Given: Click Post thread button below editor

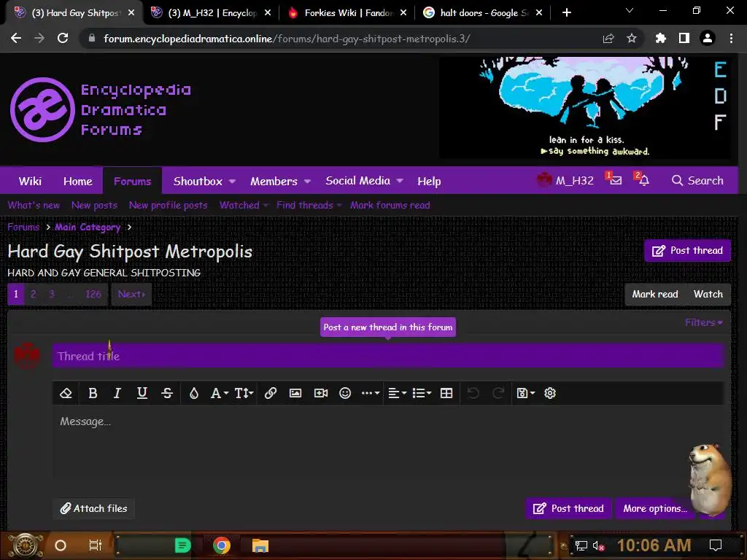Looking at the screenshot, I should (x=568, y=508).
